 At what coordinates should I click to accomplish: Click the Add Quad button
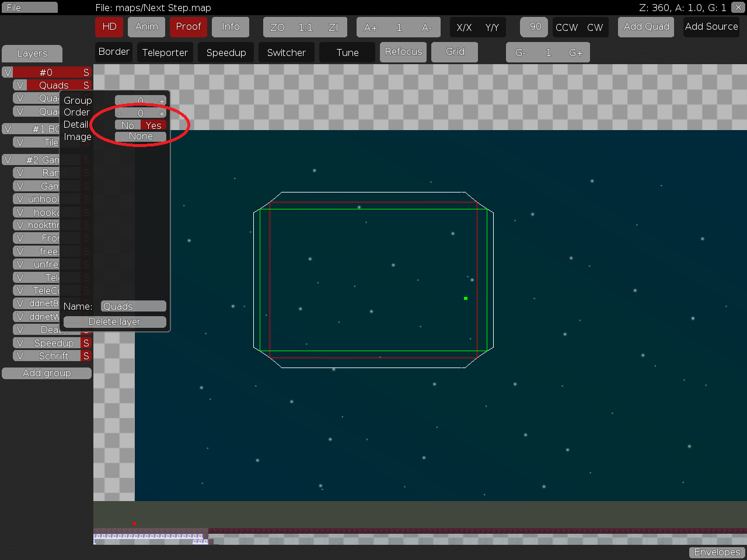point(646,27)
